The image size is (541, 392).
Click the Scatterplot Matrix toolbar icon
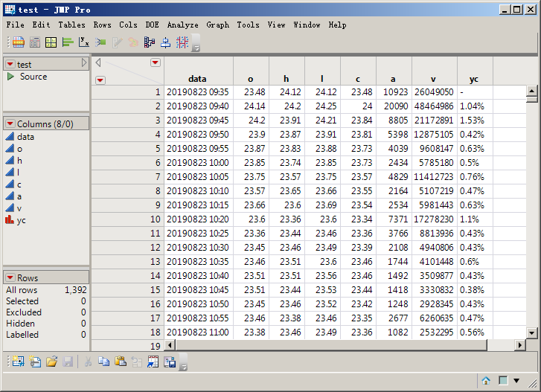182,42
